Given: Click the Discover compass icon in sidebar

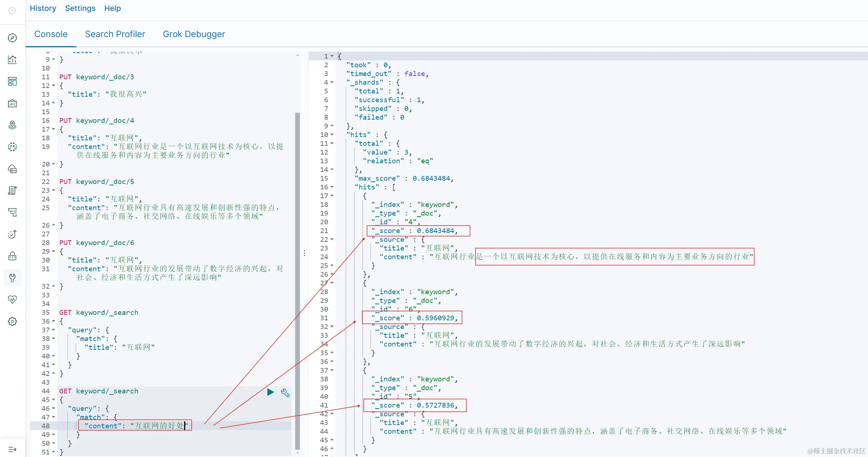Looking at the screenshot, I should 12,38.
